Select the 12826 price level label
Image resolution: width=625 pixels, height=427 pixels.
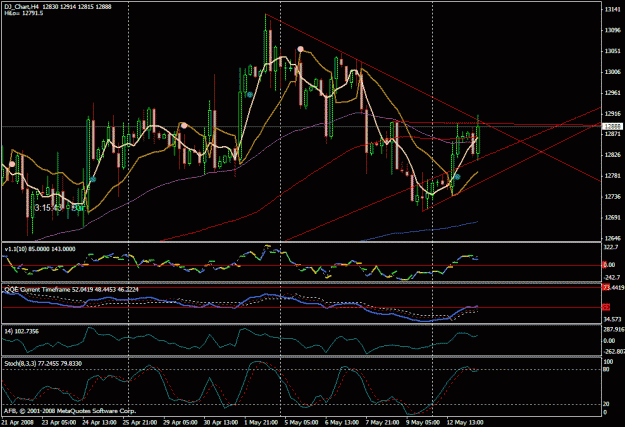pos(612,155)
